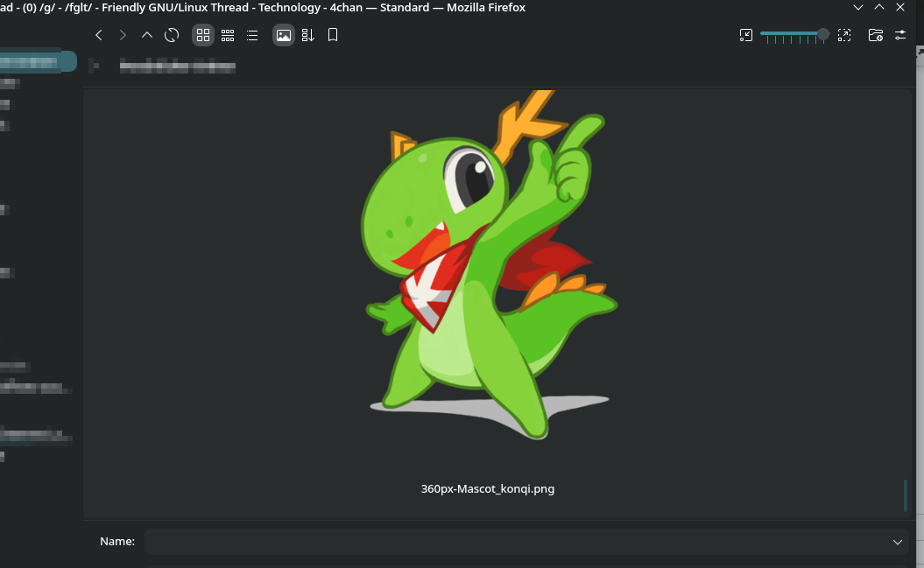Toggle the file preview panel
Image resolution: width=924 pixels, height=568 pixels.
pyautogui.click(x=284, y=35)
